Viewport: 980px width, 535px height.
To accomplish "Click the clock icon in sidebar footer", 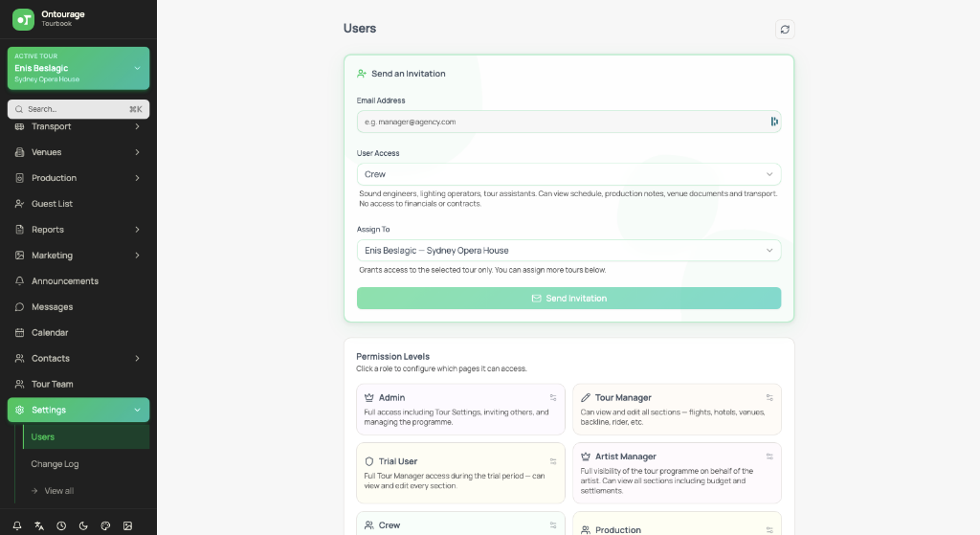I will coord(61,526).
